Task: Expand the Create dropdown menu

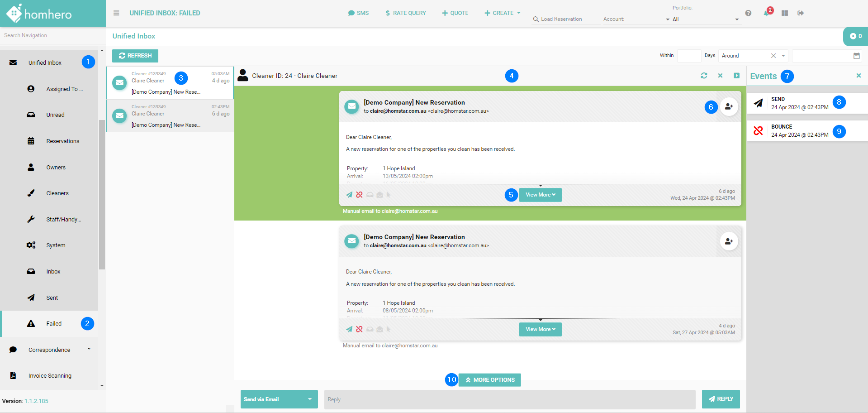Action: [x=503, y=13]
